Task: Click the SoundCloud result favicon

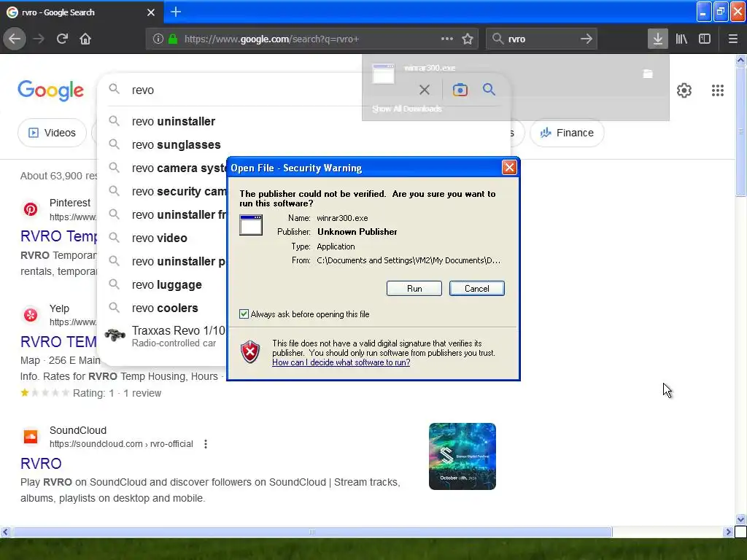Action: pyautogui.click(x=31, y=436)
